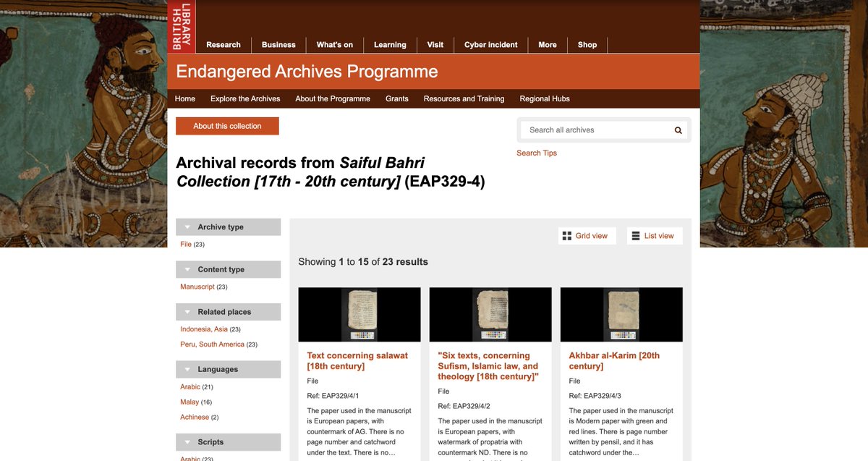Click the About this collection button
This screenshot has width=868, height=461.
(x=227, y=126)
